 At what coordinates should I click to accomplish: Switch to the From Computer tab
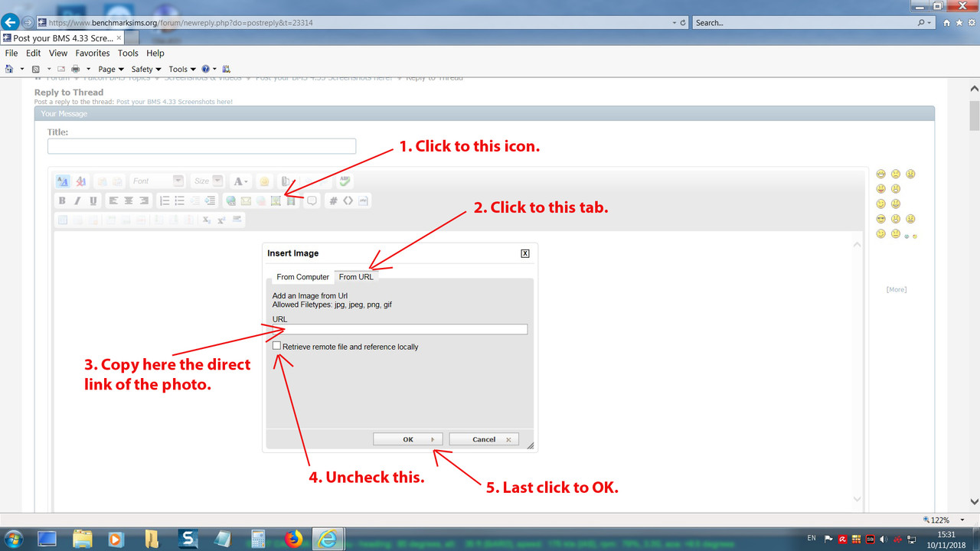click(303, 277)
